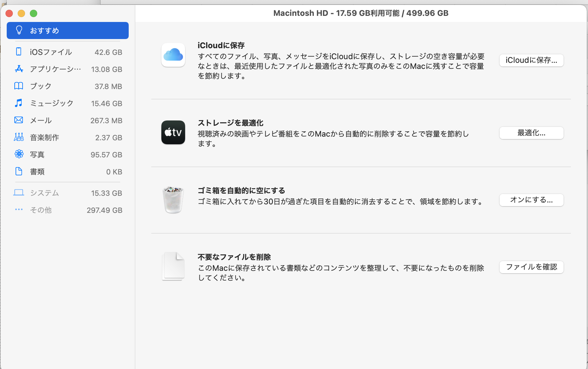Open the 書類 documents category
The image size is (588, 369).
67,172
